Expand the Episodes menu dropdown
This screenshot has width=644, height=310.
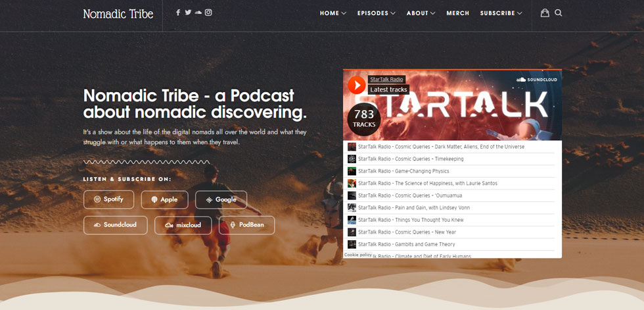coord(376,13)
